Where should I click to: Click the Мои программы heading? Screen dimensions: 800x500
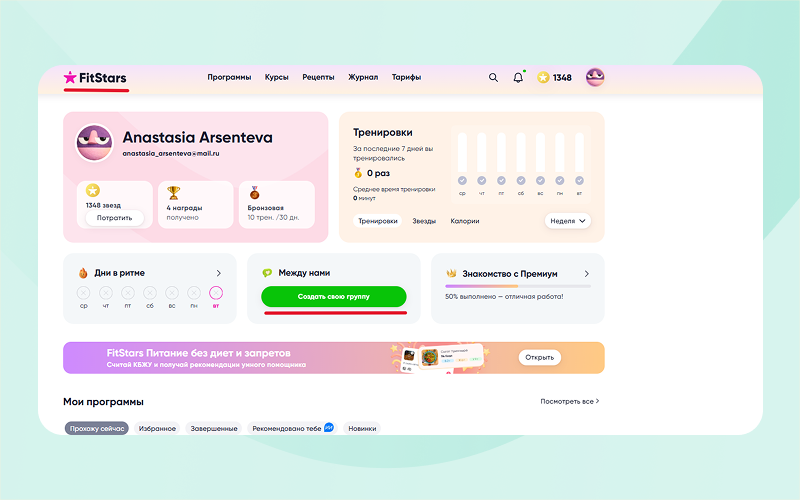coord(104,402)
